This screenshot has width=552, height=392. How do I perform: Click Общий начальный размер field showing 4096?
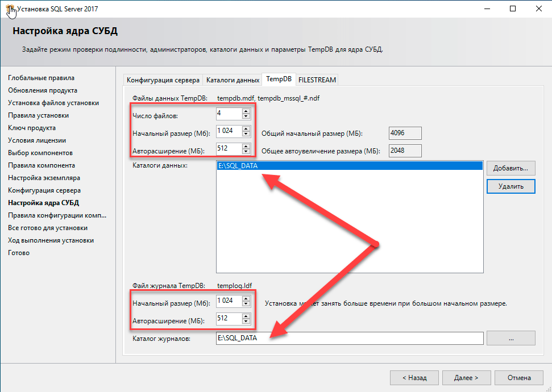point(405,134)
